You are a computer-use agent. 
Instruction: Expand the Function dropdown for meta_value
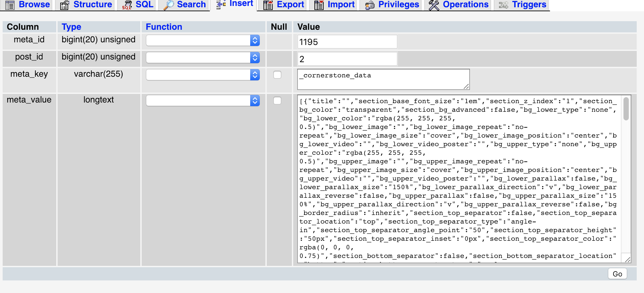tap(203, 101)
